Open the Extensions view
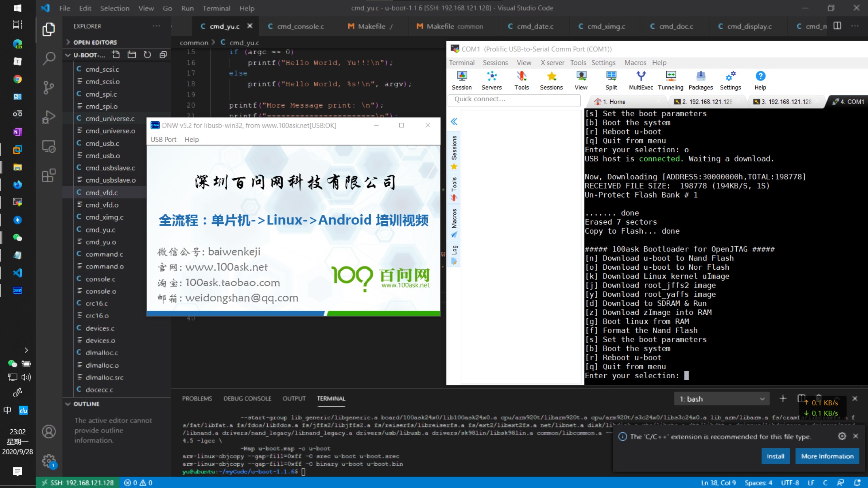Viewport: 868px width, 488px height. [49, 175]
